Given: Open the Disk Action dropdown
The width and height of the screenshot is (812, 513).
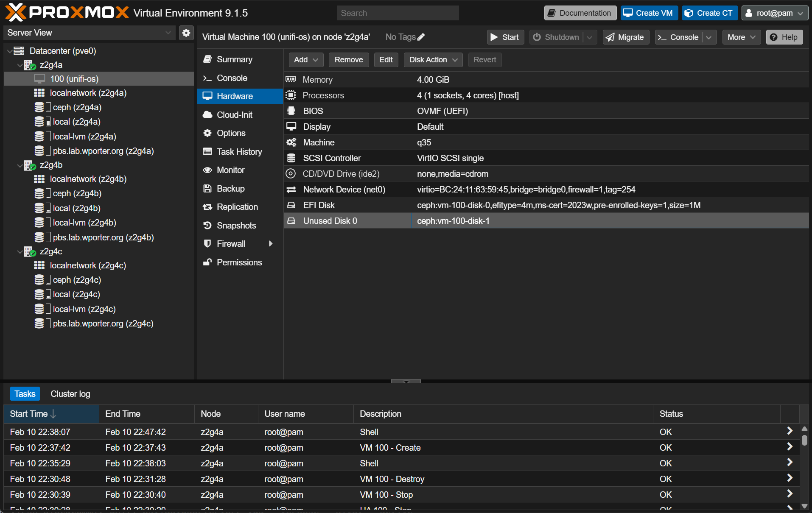Looking at the screenshot, I should click(x=433, y=60).
